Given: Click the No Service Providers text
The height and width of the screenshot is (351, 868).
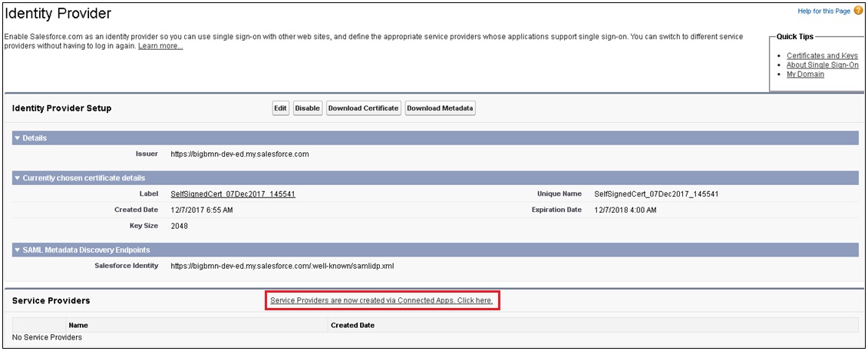Looking at the screenshot, I should [47, 337].
